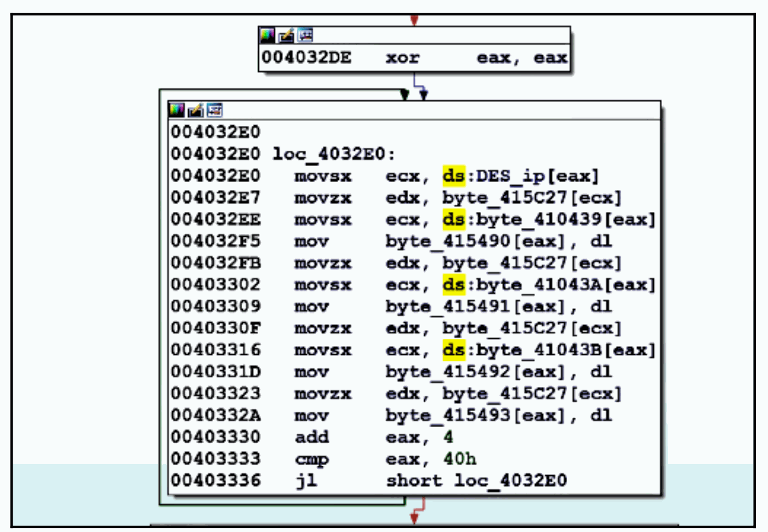
Task: Select address 0040331D
Action: (x=215, y=372)
